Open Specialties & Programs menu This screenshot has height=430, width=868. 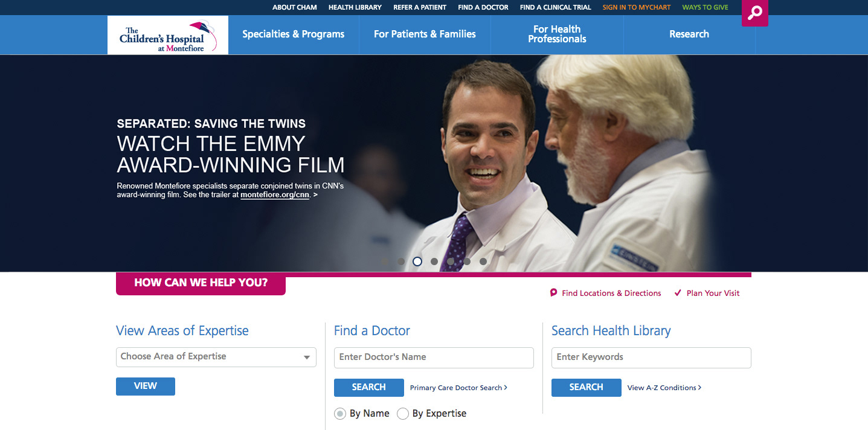click(x=294, y=34)
